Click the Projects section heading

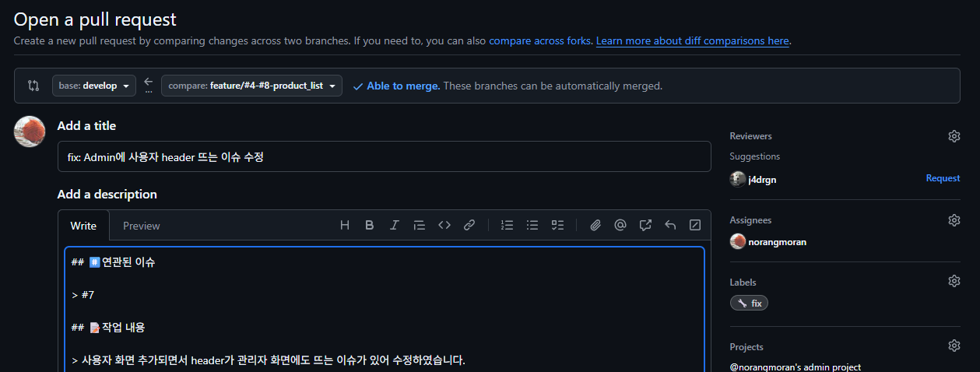click(x=746, y=347)
